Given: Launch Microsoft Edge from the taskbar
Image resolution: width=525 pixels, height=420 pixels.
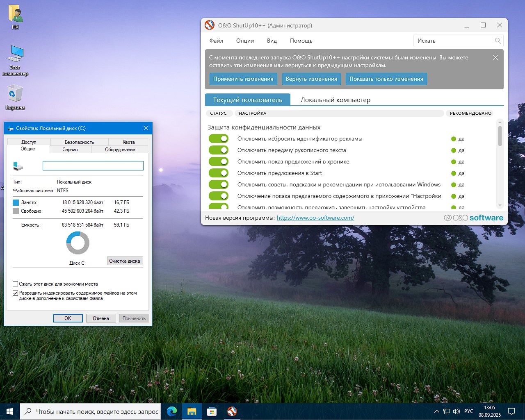Looking at the screenshot, I should click(x=172, y=411).
